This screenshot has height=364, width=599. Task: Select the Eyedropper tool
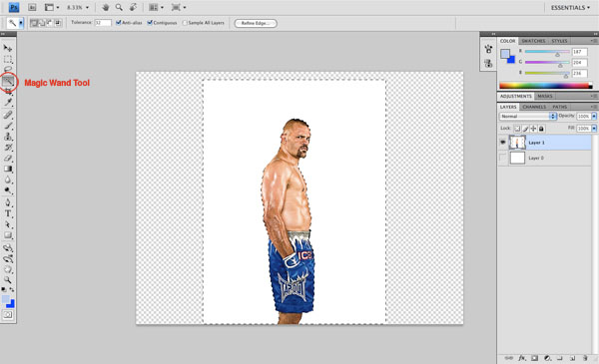click(8, 102)
